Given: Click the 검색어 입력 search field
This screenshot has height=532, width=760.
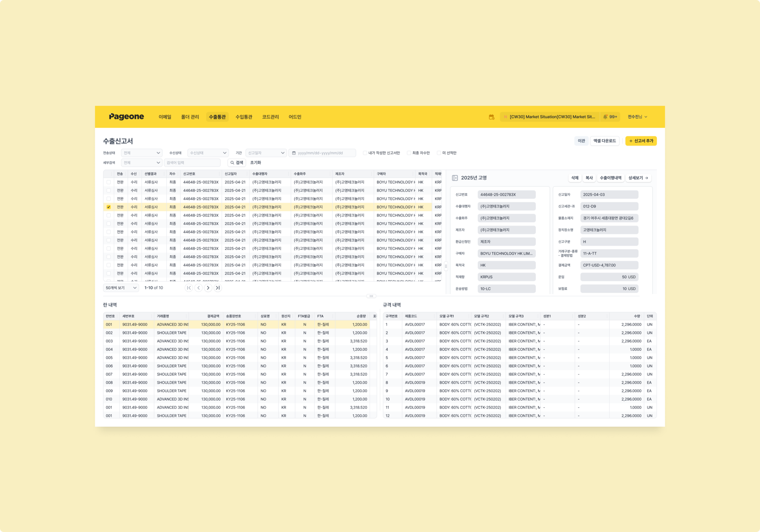Looking at the screenshot, I should [x=192, y=163].
